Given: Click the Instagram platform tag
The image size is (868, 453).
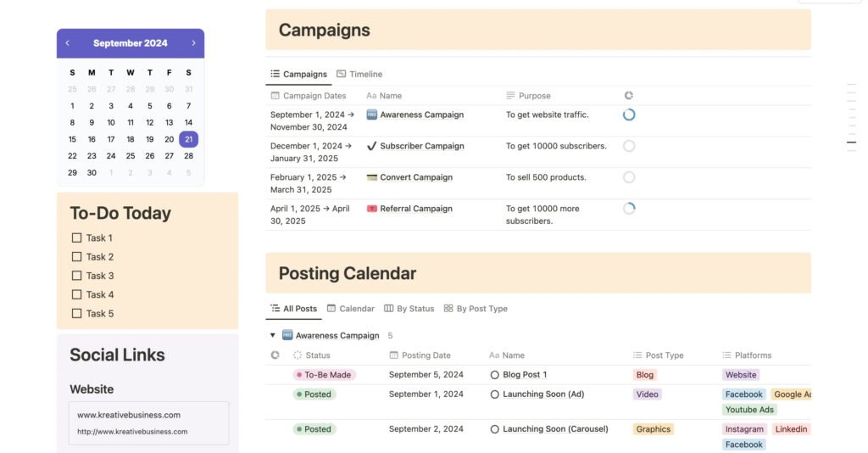Looking at the screenshot, I should coord(744,429).
